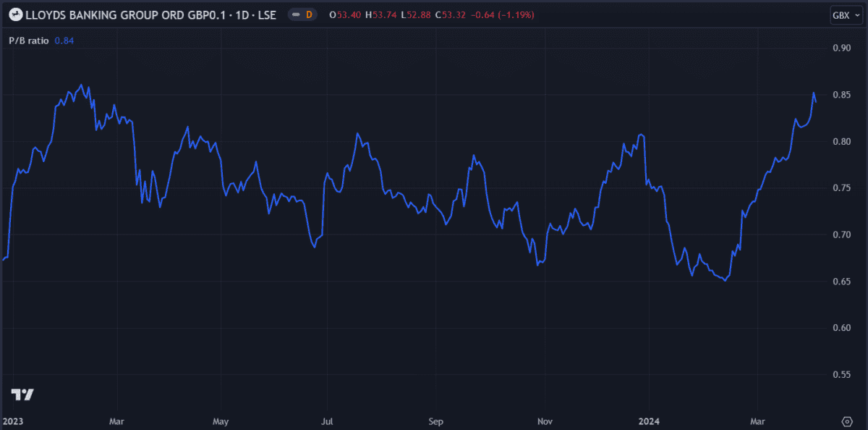Click the 0.55 level on price scale
The image size is (868, 430).
click(841, 374)
